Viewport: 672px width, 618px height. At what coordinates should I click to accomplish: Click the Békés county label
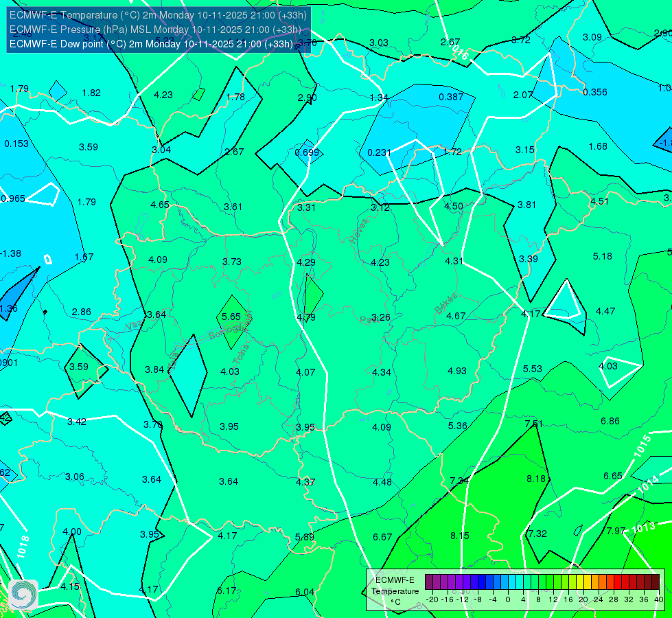[445, 303]
